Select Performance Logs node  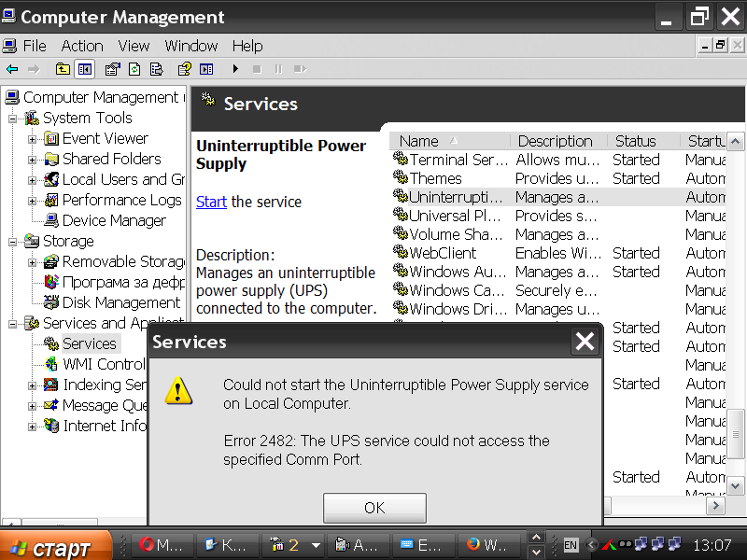pos(122,200)
